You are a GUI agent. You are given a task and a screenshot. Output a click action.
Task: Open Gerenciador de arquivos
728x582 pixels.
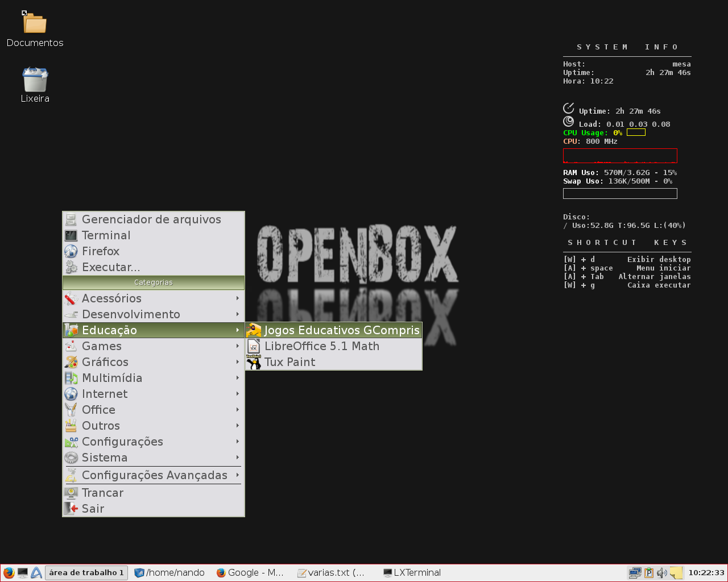tap(151, 219)
